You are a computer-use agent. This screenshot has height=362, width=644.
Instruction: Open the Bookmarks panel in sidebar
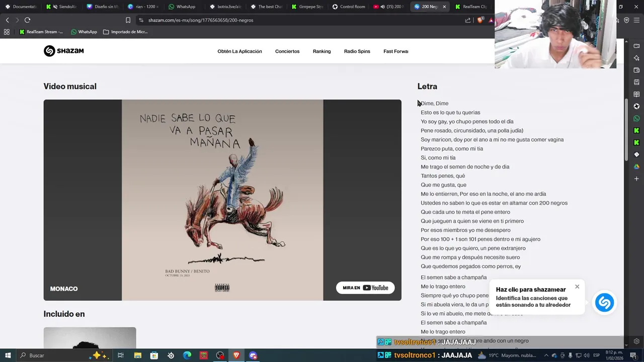click(636, 82)
